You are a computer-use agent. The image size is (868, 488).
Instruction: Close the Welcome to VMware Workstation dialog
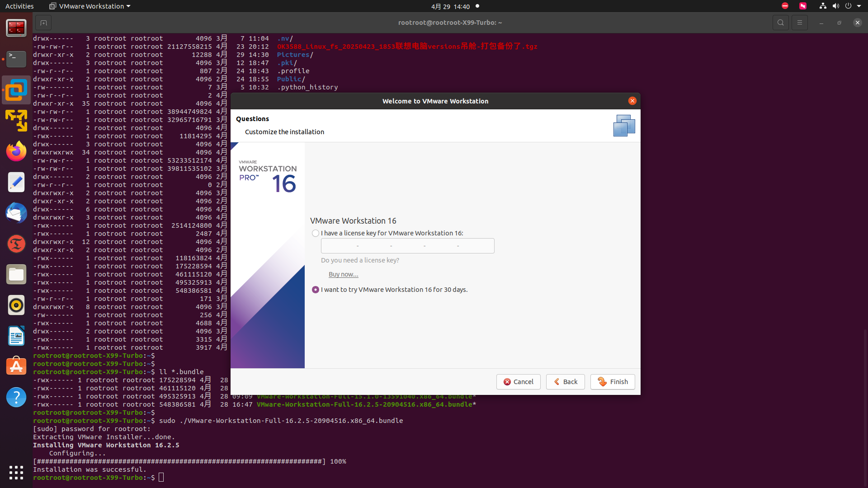[x=632, y=101]
